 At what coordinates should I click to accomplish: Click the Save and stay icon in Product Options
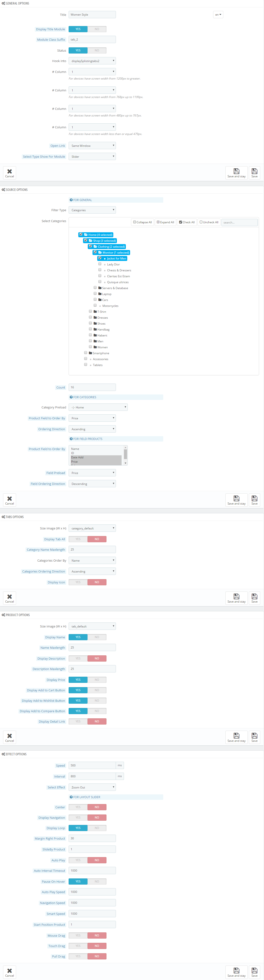click(236, 736)
